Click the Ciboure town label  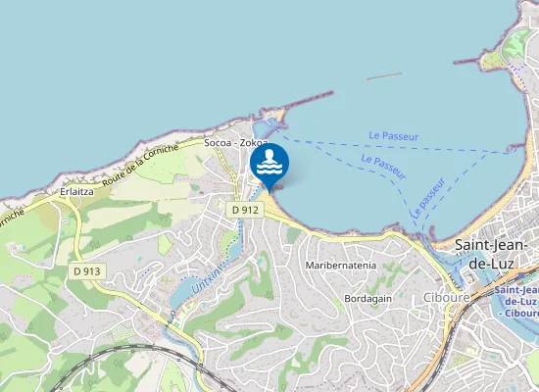coord(446,298)
